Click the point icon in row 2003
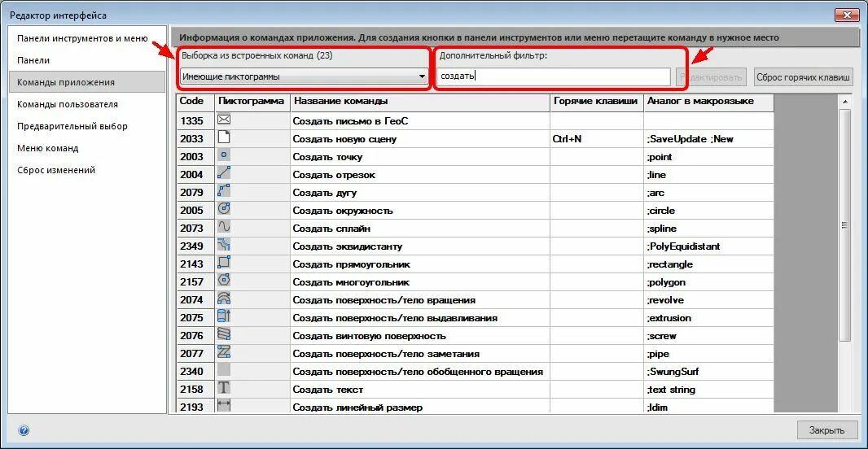Viewport: 868px width, 449px height. (x=224, y=156)
